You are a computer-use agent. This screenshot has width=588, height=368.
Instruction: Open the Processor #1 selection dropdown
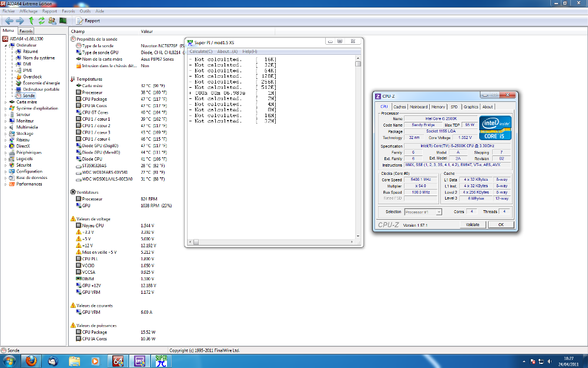coord(423,212)
